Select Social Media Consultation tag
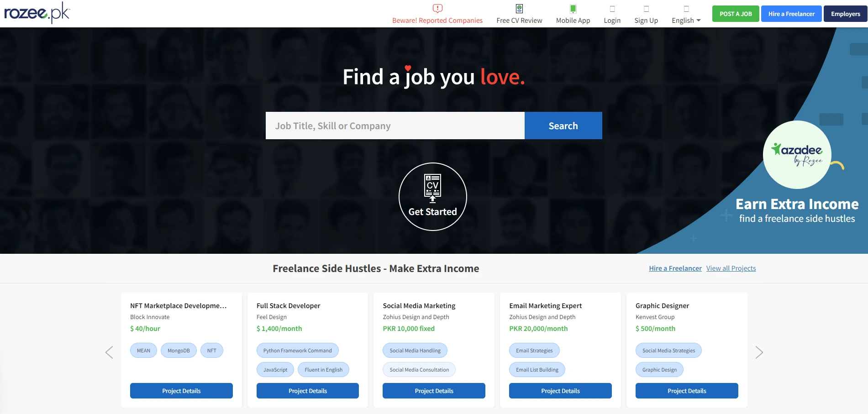Image resolution: width=868 pixels, height=414 pixels. tap(419, 370)
